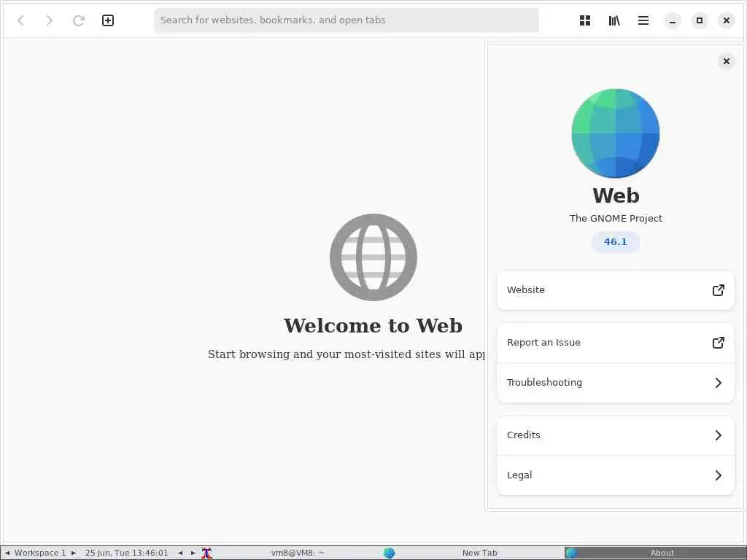The image size is (747, 560).
Task: Click the external link icon beside Website
Action: (x=719, y=290)
